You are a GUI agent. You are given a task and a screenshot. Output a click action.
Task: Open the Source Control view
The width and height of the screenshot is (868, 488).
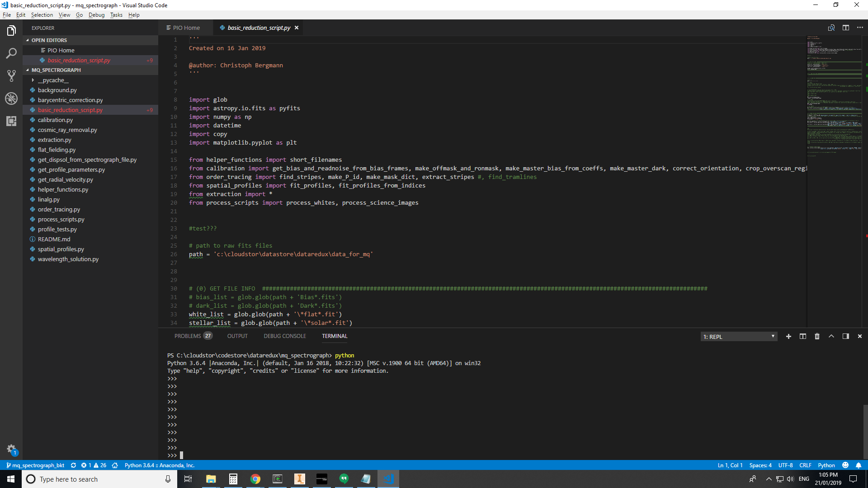pyautogui.click(x=11, y=76)
